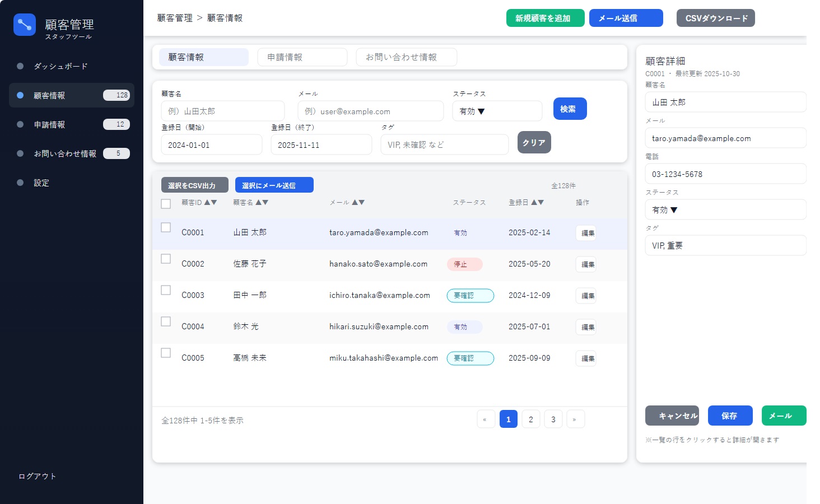
Task: Click the ダッシュボード sidebar bullet icon
Action: click(20, 66)
